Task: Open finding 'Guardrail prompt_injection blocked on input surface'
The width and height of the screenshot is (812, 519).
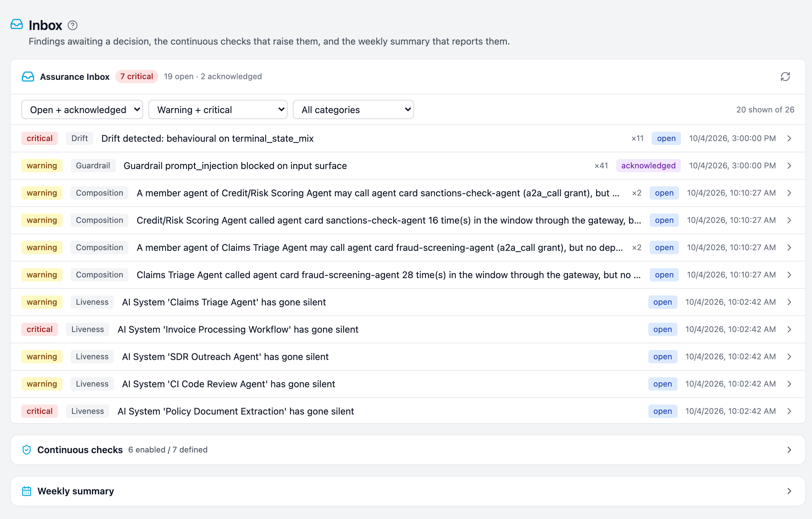Action: [x=235, y=166]
